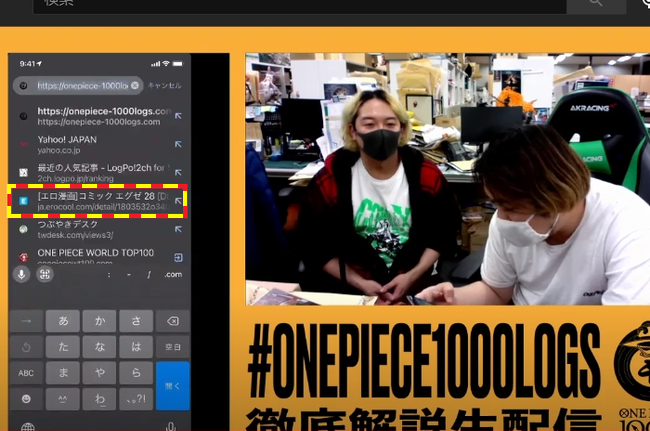The image size is (650, 431).
Task: Fill URL using arrow beside onepiece-1000logs.com suggestion
Action: [x=178, y=116]
